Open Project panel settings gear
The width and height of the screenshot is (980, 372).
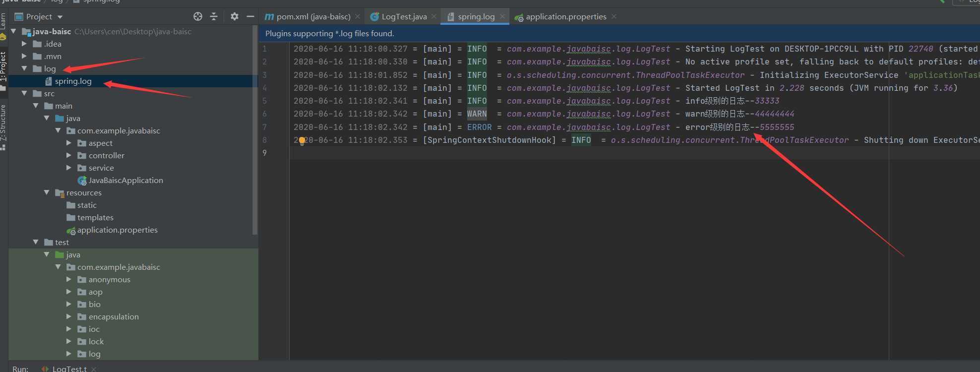coord(235,16)
